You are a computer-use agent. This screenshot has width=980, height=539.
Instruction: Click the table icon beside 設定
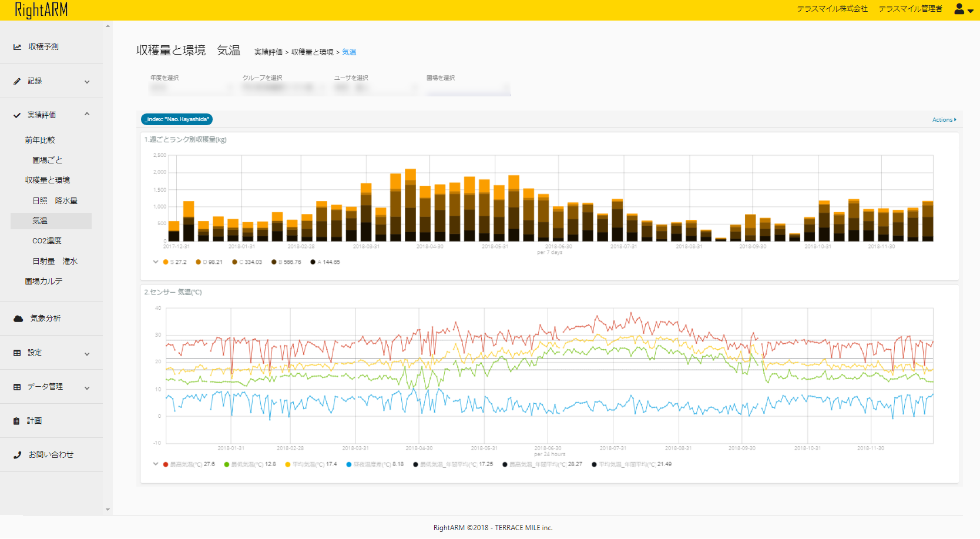[x=17, y=353]
